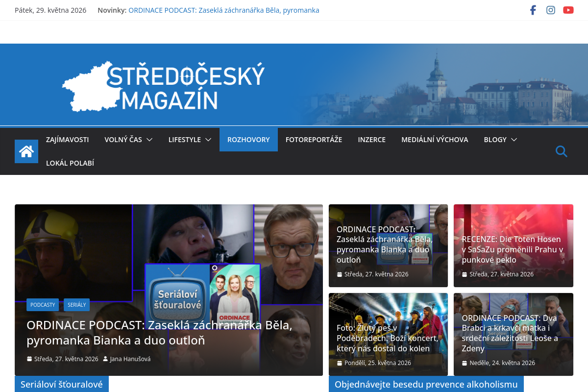Open the large featured Ordinace Podcast headline
The height and width of the screenshot is (392, 588).
159,333
